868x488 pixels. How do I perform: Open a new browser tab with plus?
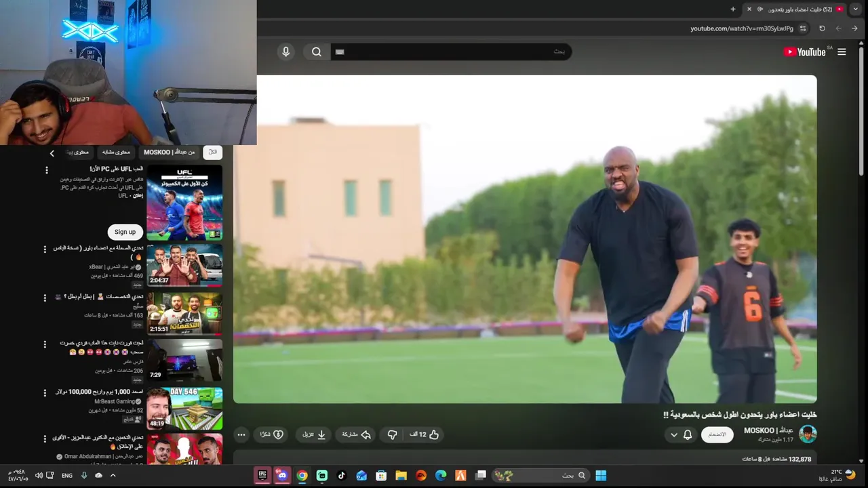click(x=733, y=9)
